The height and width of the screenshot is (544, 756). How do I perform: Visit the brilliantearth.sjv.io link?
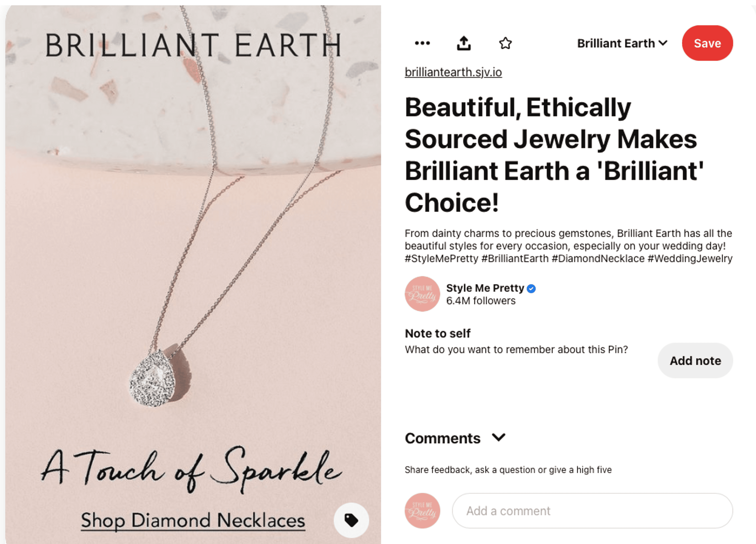[453, 72]
